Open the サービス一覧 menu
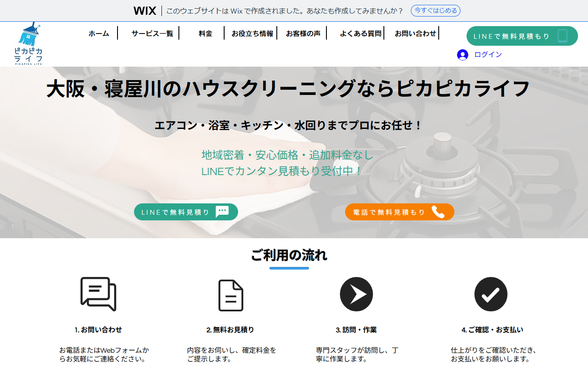588x368 pixels. (152, 34)
